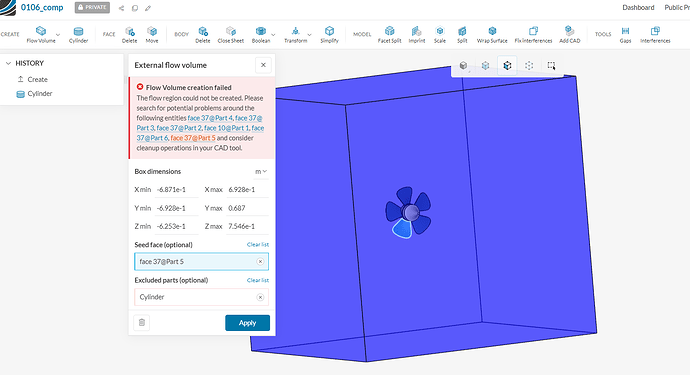Expand the Transform dropdown arrow
The width and height of the screenshot is (690, 375).
click(x=310, y=35)
